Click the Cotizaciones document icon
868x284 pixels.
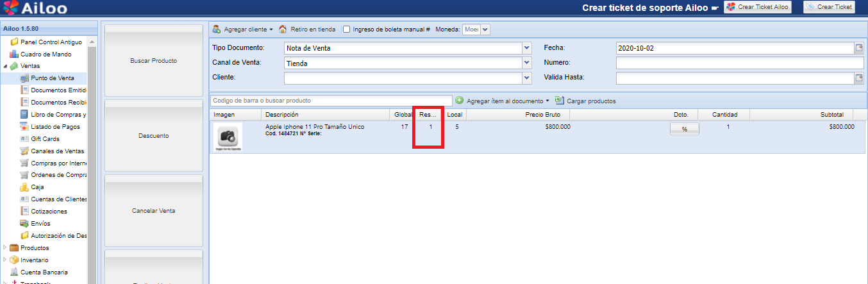click(x=24, y=211)
